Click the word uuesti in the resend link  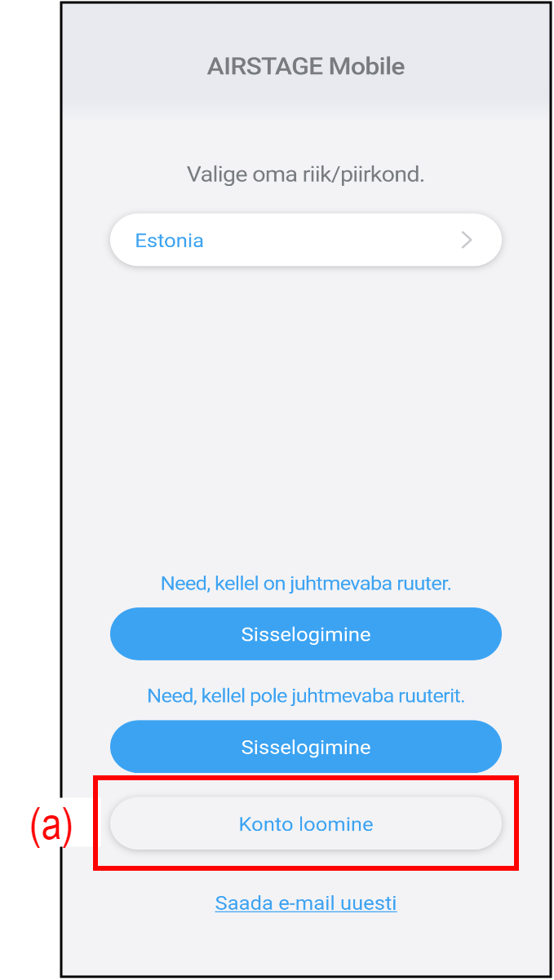tap(369, 903)
